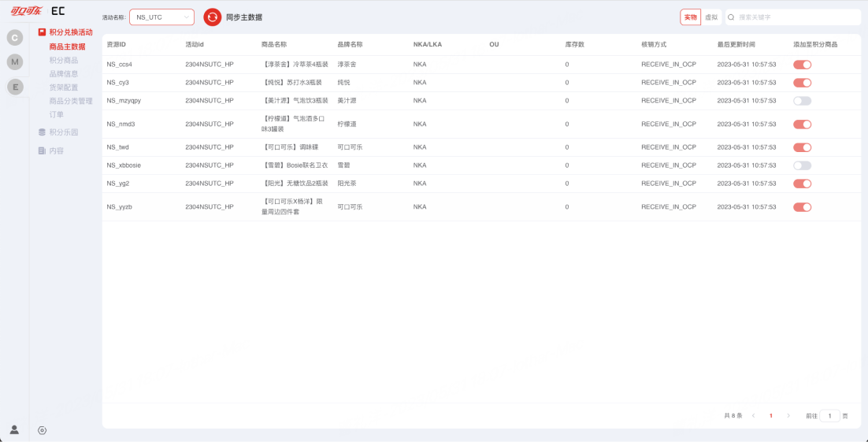Screen dimensions: 868x442
Task: Click the search magnifier icon
Action: (x=731, y=17)
